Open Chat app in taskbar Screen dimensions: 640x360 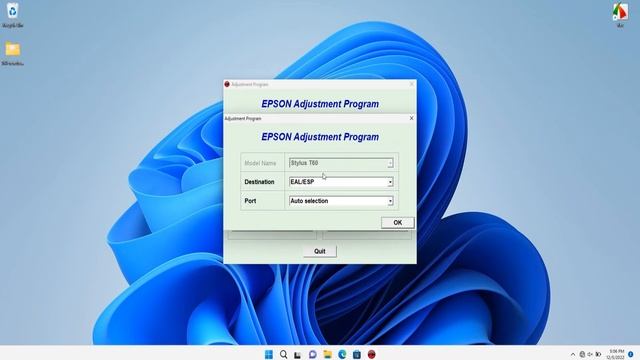coord(312,354)
